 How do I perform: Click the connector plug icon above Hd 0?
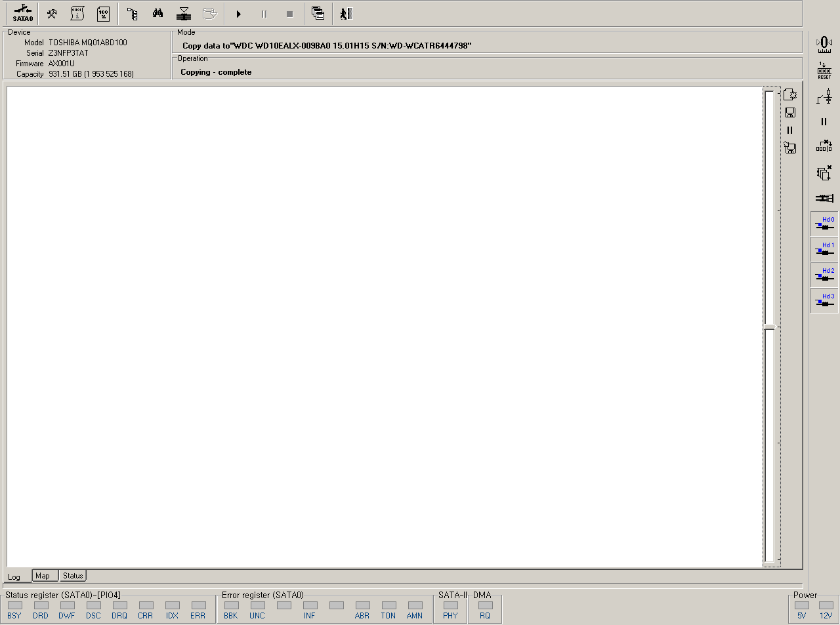click(824, 198)
